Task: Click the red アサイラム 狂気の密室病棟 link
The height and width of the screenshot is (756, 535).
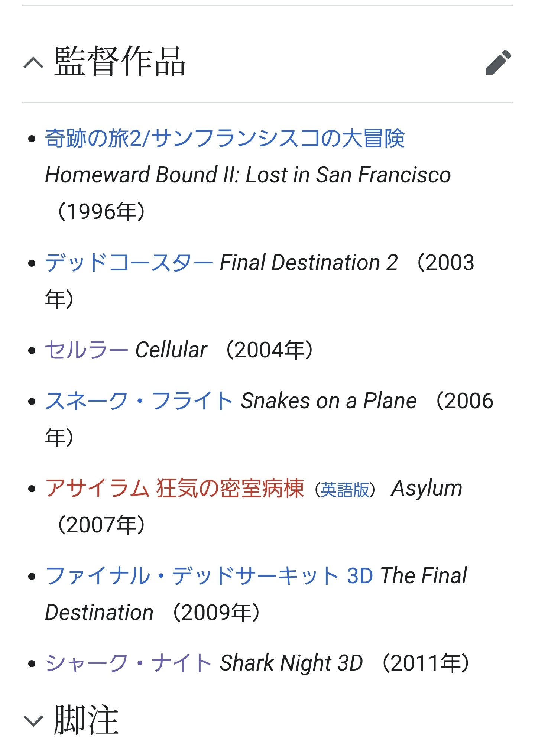Action: [175, 488]
